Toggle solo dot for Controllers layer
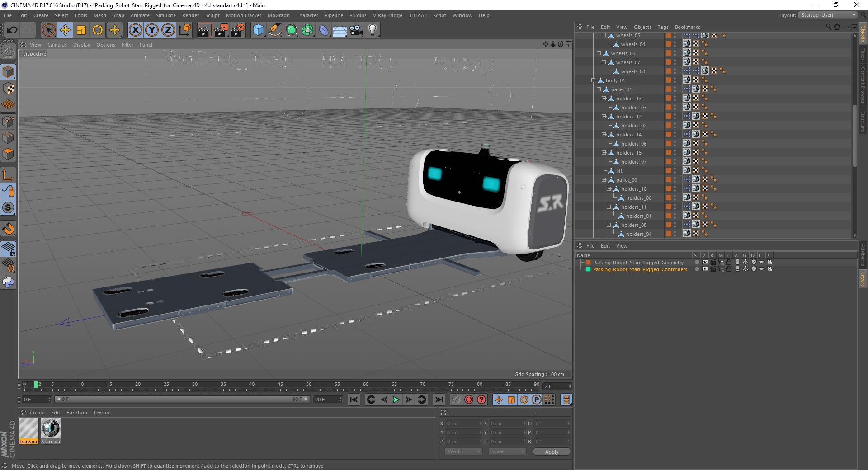 tap(697, 269)
